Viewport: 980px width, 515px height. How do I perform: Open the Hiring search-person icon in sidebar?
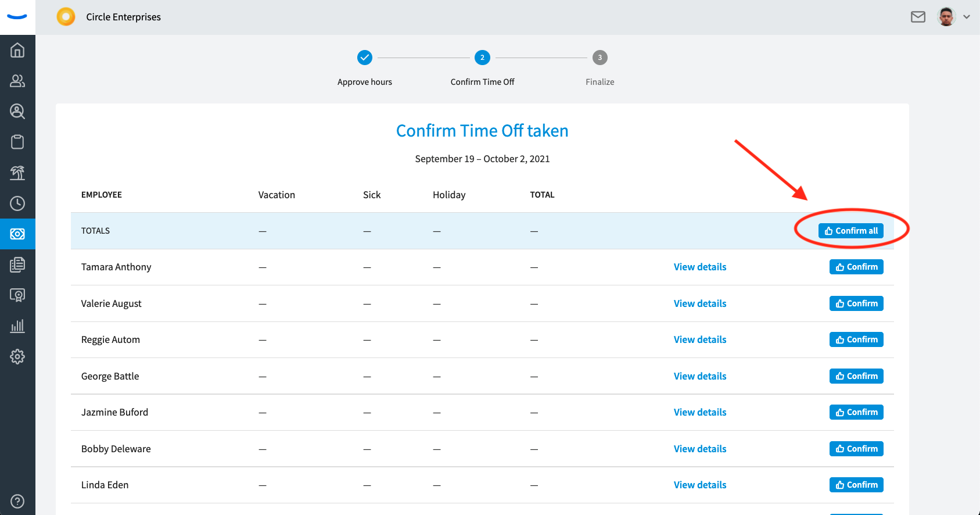tap(17, 111)
